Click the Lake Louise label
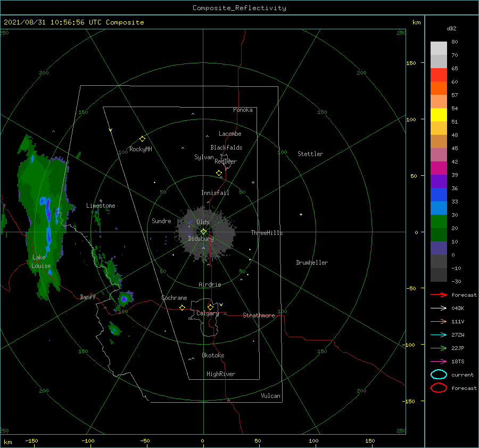The image size is (479, 448). (41, 262)
